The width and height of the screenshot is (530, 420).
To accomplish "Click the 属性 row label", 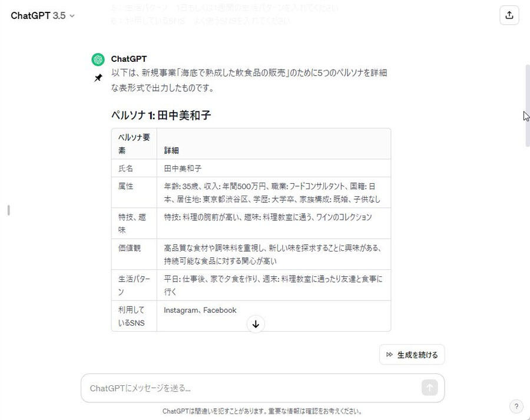I will [x=134, y=193].
